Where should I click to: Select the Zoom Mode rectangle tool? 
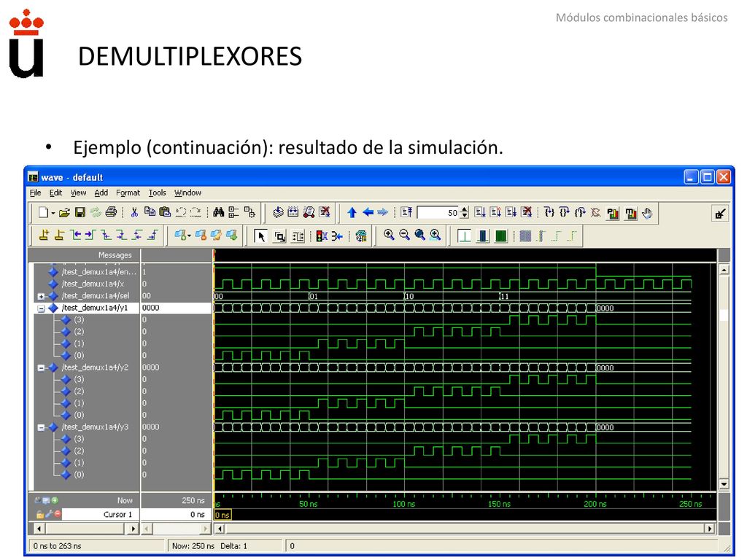pos(279,236)
